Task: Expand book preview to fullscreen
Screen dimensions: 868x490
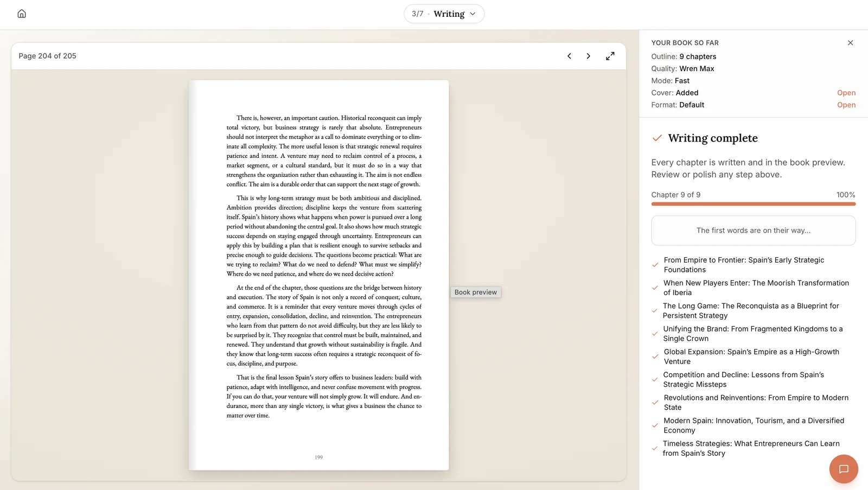Action: click(x=610, y=56)
